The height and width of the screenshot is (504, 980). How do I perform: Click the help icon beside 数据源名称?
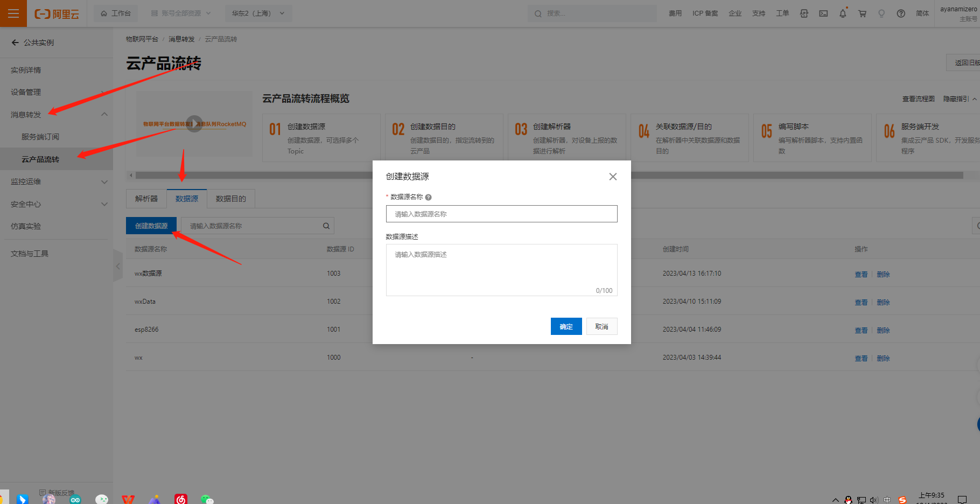tap(429, 198)
